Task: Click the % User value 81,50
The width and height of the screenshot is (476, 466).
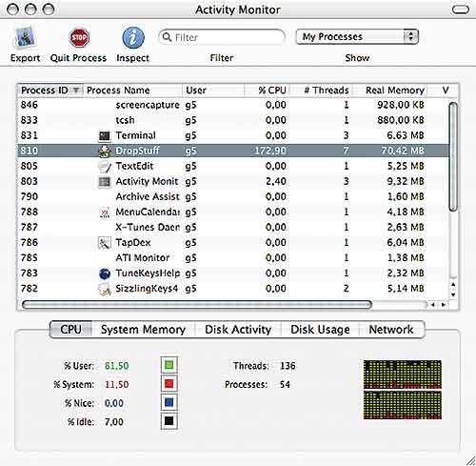Action: [116, 366]
